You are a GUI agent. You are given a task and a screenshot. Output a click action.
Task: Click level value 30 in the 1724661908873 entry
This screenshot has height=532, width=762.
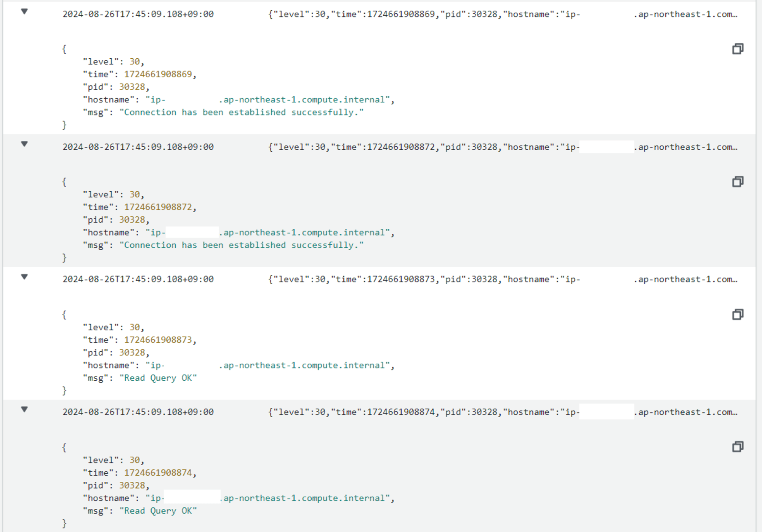coord(134,327)
